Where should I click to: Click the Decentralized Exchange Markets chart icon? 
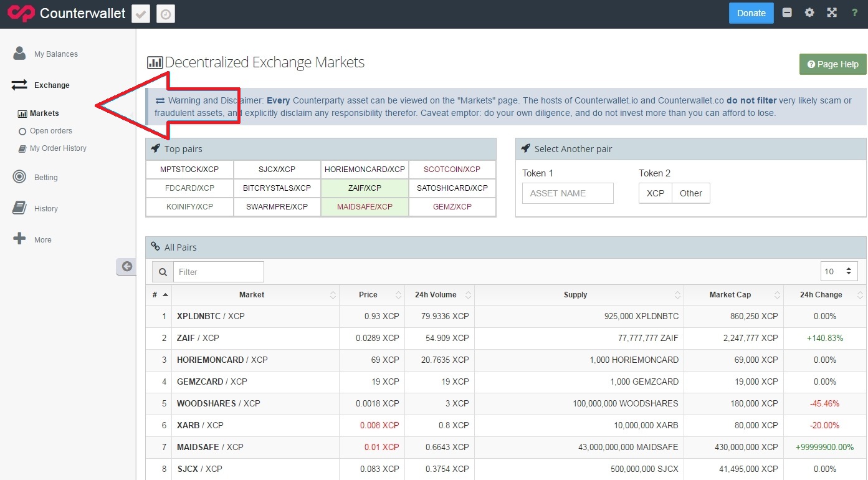[x=155, y=62]
